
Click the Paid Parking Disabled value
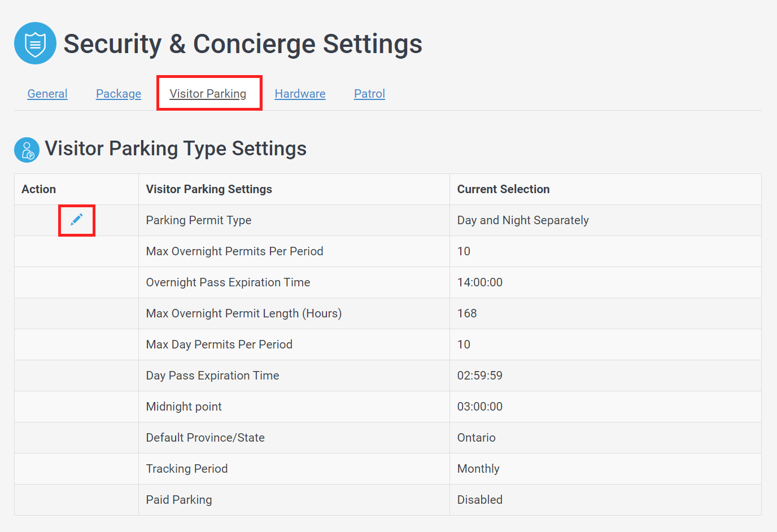pos(479,500)
